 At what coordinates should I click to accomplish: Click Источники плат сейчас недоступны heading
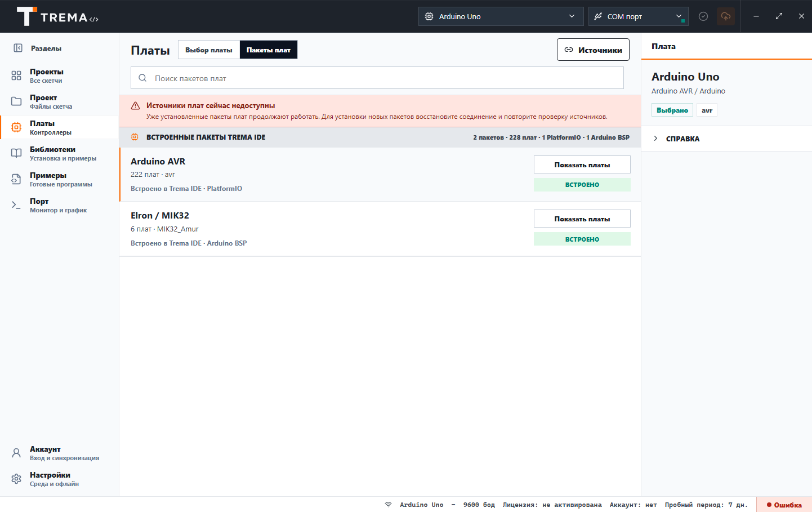pyautogui.click(x=211, y=105)
